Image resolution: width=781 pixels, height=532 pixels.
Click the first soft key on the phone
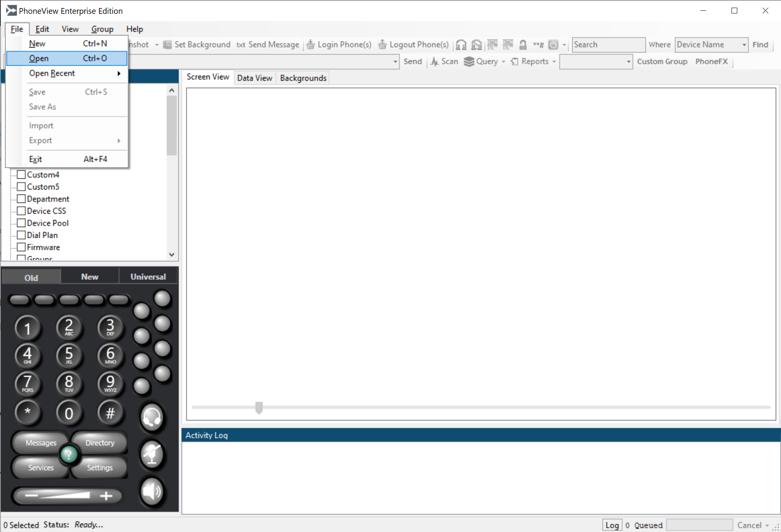tap(19, 300)
